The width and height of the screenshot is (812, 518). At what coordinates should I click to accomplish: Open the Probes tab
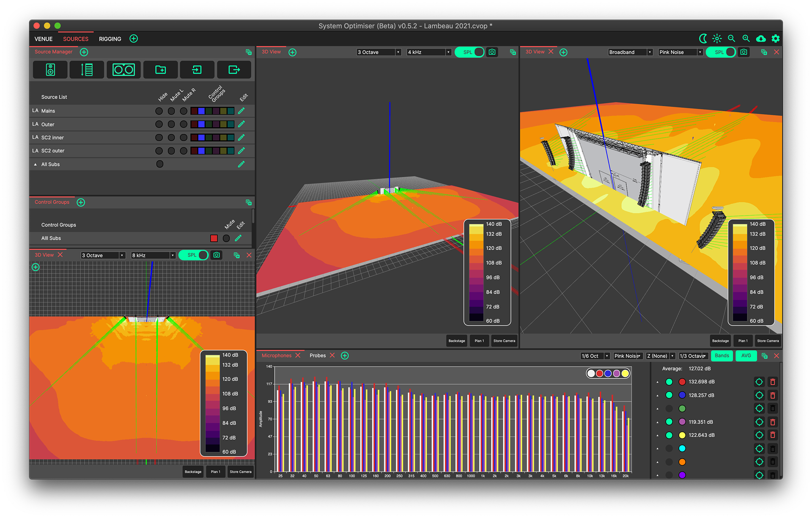pos(317,355)
